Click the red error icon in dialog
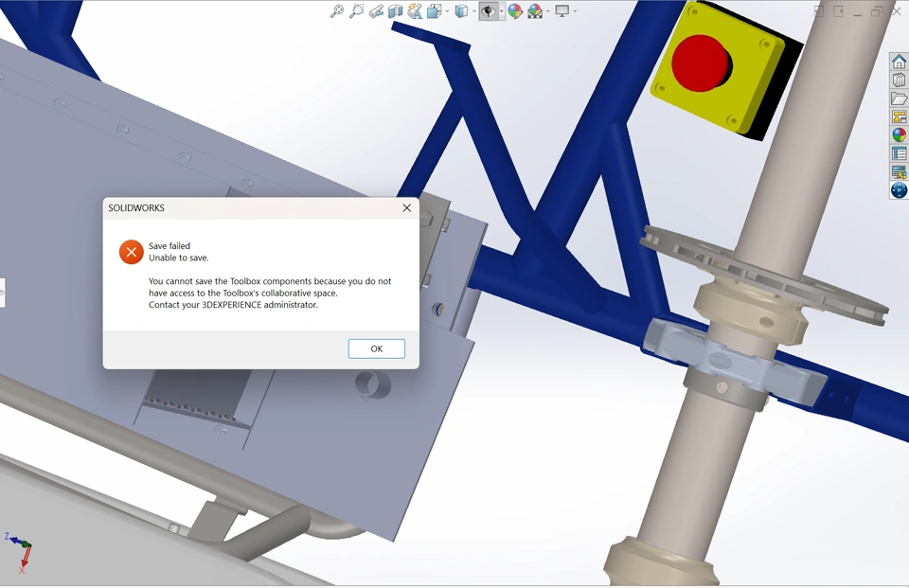The height and width of the screenshot is (588, 909). (132, 252)
